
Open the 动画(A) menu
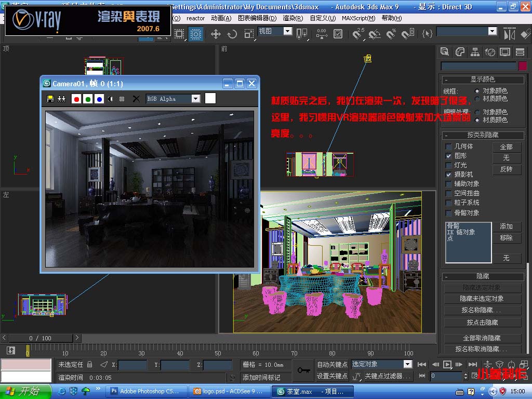[x=221, y=18]
